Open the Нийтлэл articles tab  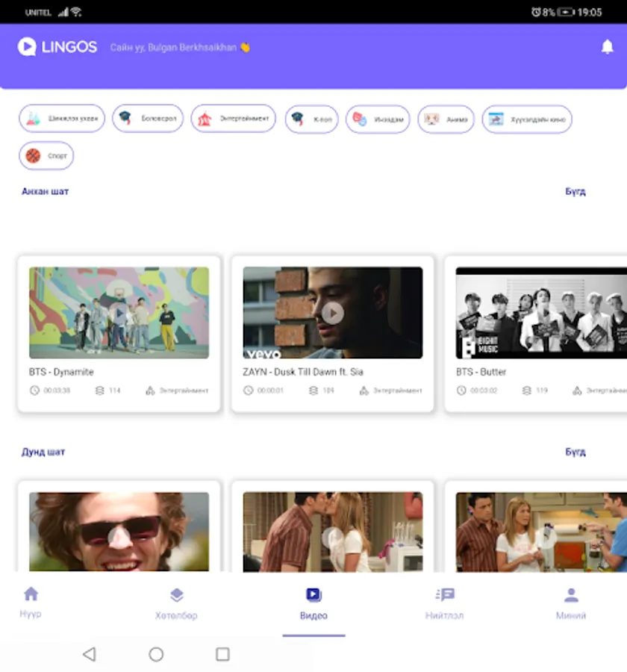pyautogui.click(x=444, y=603)
